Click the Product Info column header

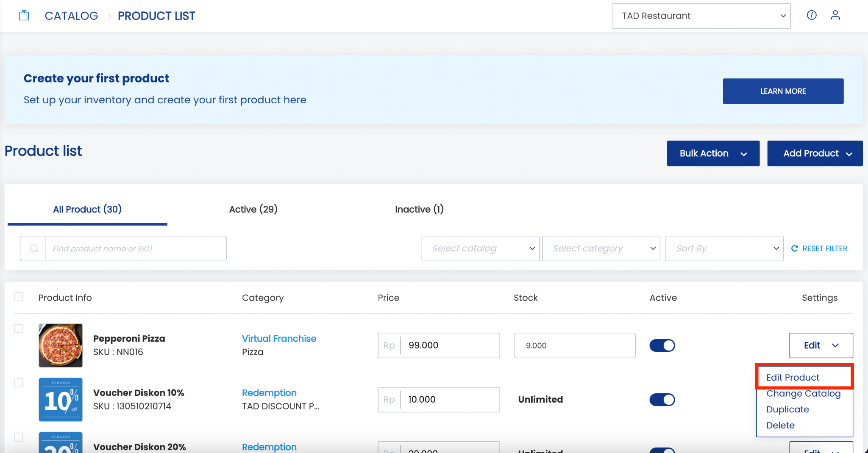pyautogui.click(x=65, y=298)
